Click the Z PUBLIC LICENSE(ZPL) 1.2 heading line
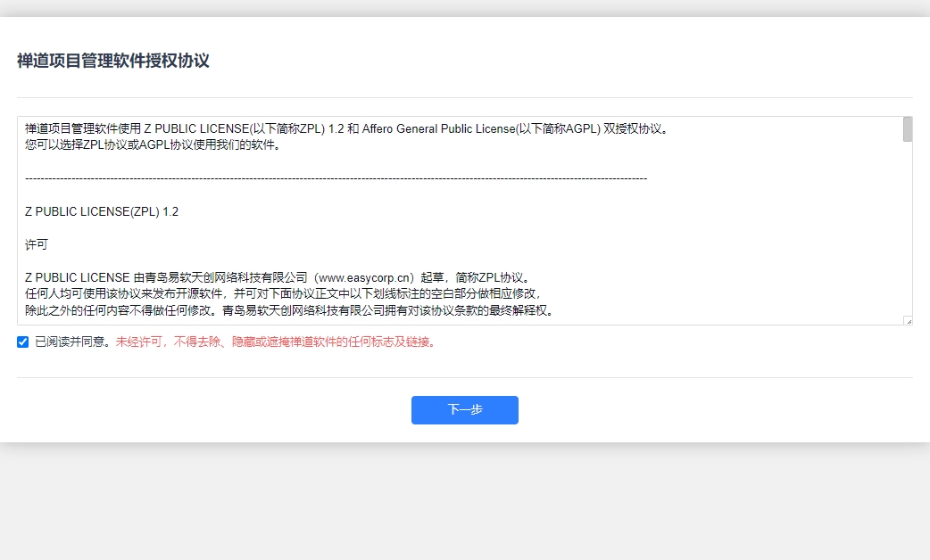 pos(102,211)
